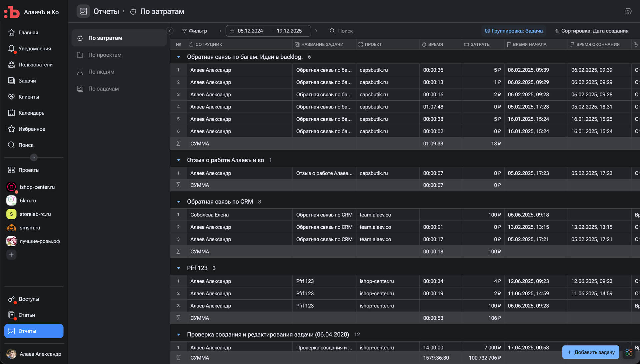
Task: Click the Поиск search field in the toolbar
Action: click(345, 31)
